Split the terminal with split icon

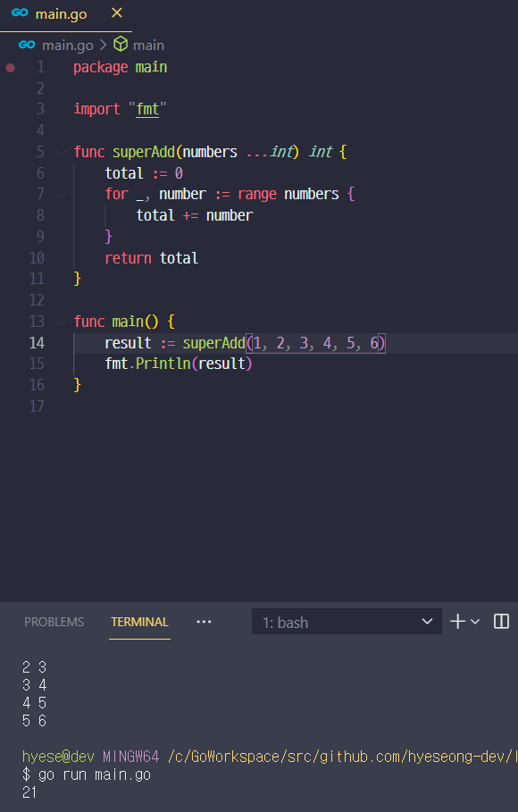[x=501, y=622]
